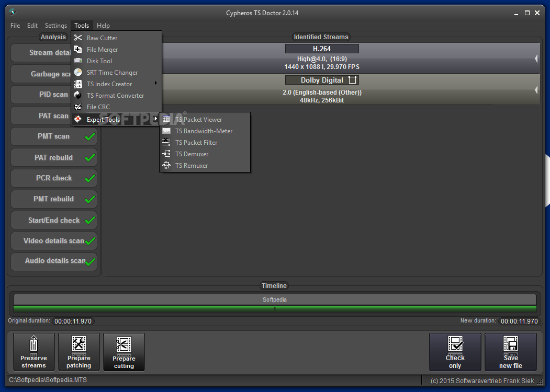Choose TS Packet Viewer from submenu

(205, 120)
